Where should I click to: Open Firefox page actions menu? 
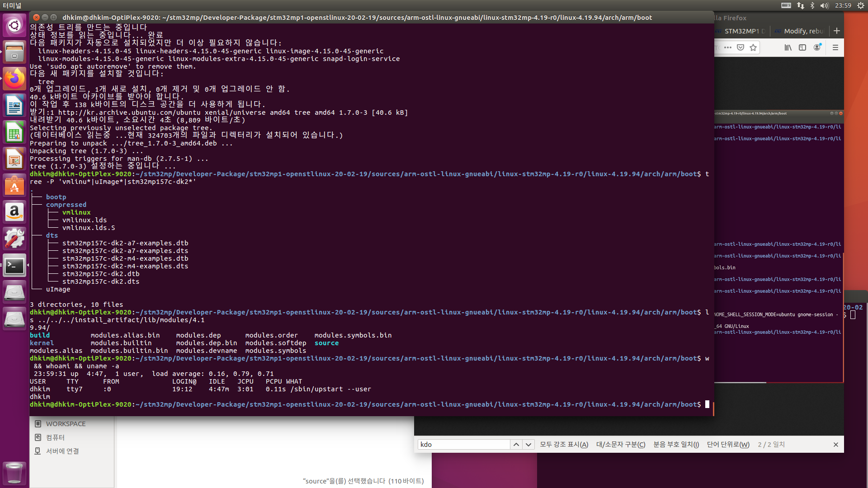click(728, 47)
